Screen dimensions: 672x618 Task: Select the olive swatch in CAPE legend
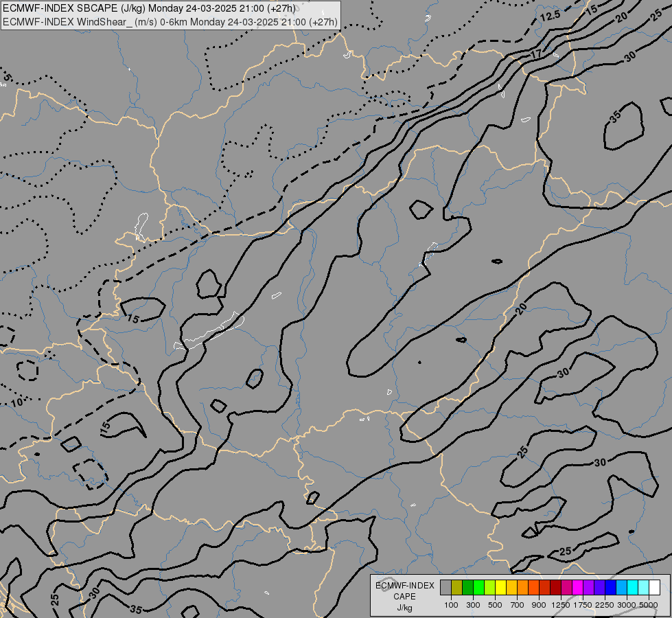(457, 587)
